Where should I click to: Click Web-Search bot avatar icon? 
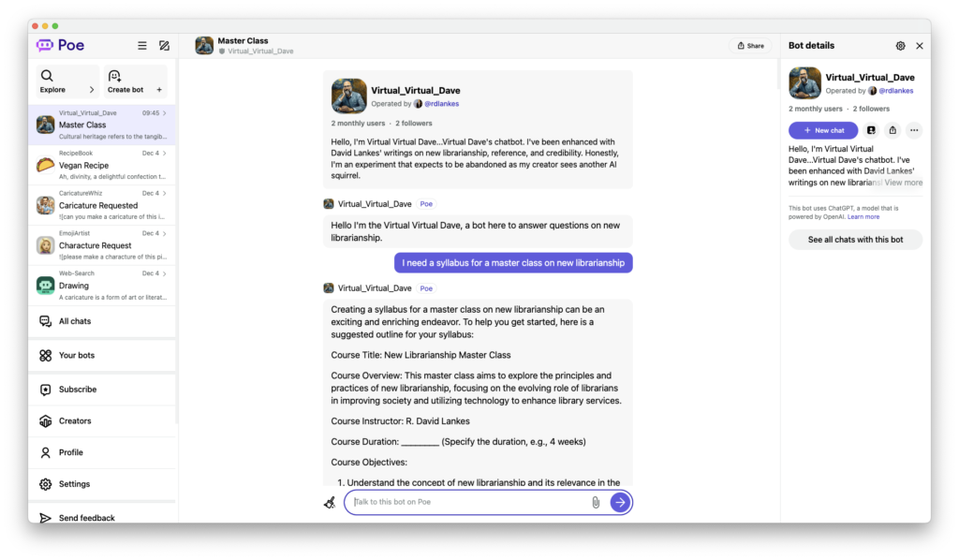(x=45, y=286)
